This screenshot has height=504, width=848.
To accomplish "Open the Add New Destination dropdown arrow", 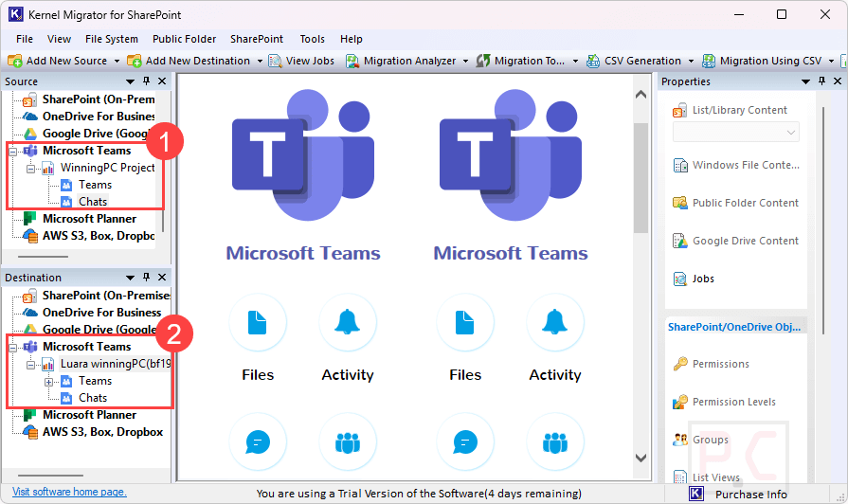I will click(260, 62).
